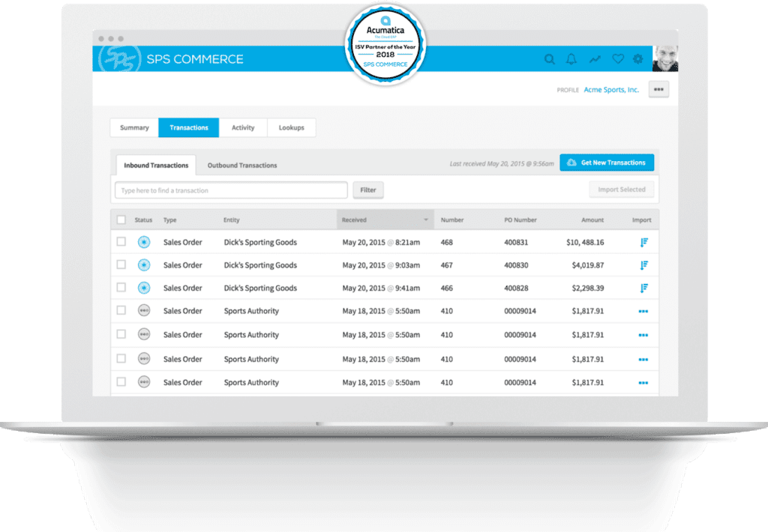The width and height of the screenshot is (768, 532).
Task: Click the import icon for PO 400828
Action: [x=643, y=288]
